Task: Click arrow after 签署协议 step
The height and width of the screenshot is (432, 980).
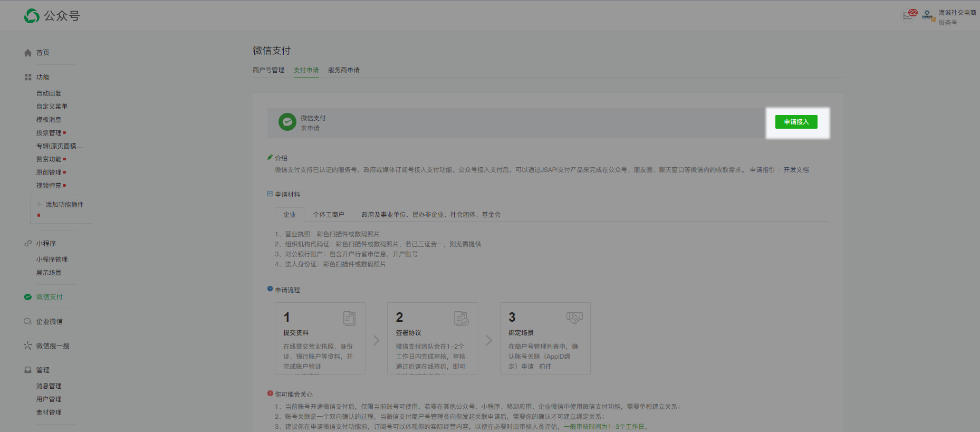Action: (489, 340)
